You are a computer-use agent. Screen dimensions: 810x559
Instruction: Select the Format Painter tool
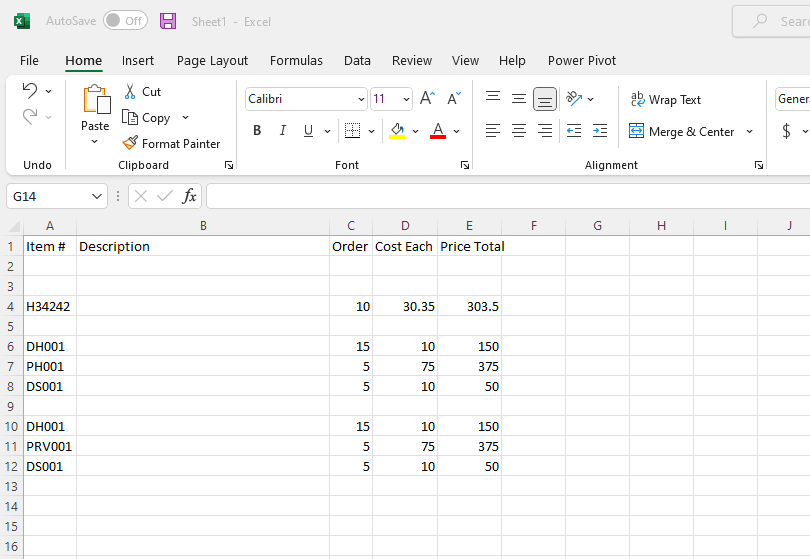[171, 143]
